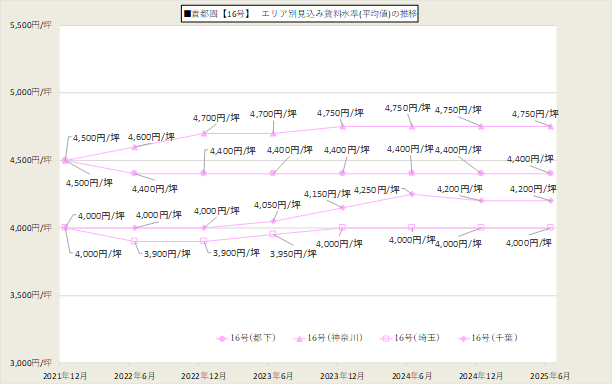
Task: Select the 2022年6月 square marker on 埼玉 line
Action: (134, 240)
